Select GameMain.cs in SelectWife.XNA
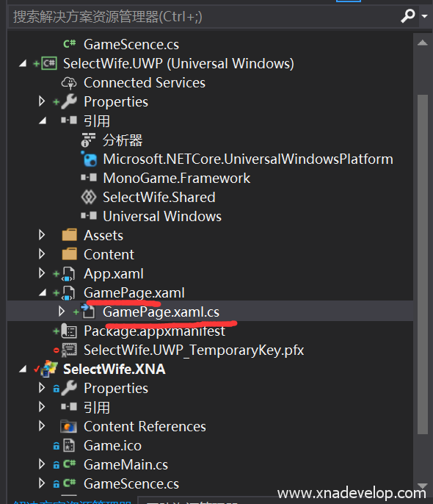Viewport: 433px width, 504px height. (125, 464)
